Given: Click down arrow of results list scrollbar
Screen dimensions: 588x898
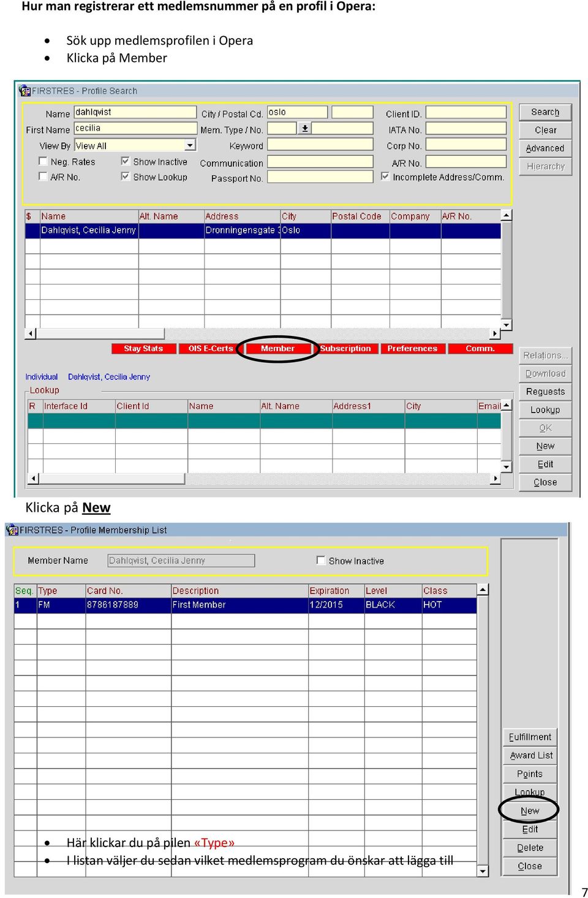Looking at the screenshot, I should point(507,325).
